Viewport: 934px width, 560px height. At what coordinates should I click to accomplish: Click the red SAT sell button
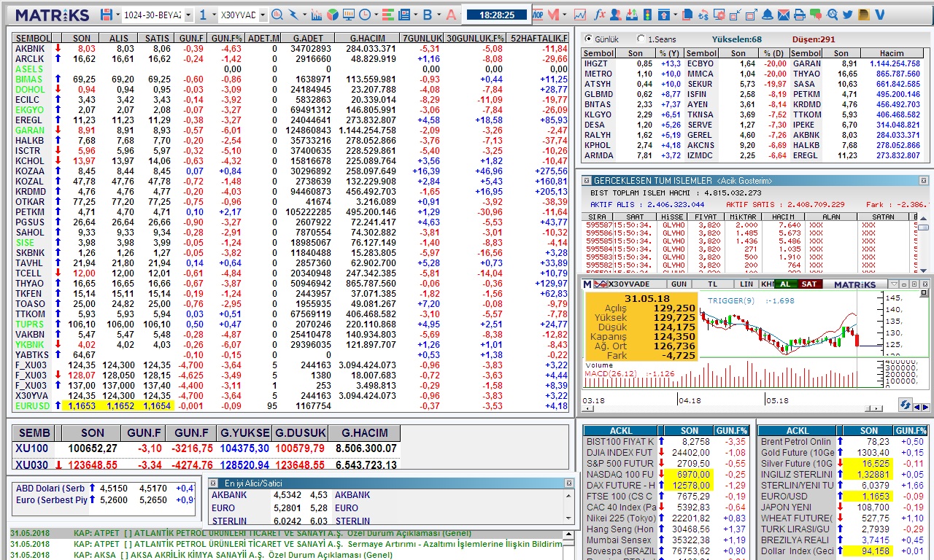pyautogui.click(x=809, y=284)
